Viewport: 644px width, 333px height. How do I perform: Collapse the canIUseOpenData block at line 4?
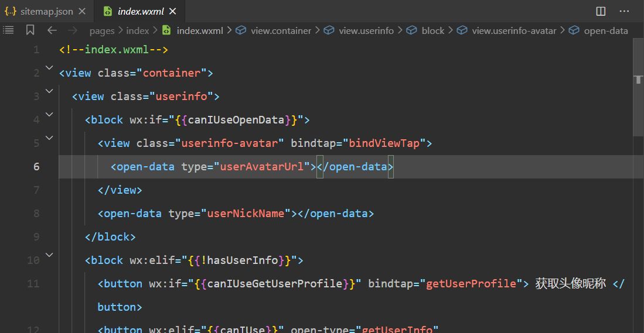(x=49, y=115)
